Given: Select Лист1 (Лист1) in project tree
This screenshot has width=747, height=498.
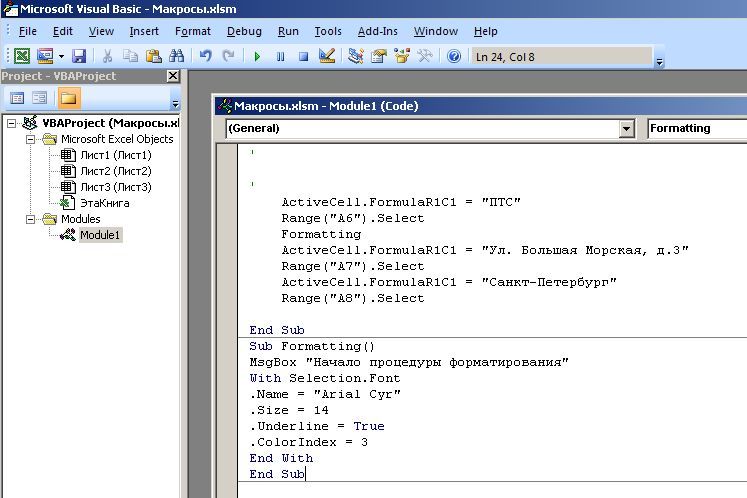Looking at the screenshot, I should point(116,155).
